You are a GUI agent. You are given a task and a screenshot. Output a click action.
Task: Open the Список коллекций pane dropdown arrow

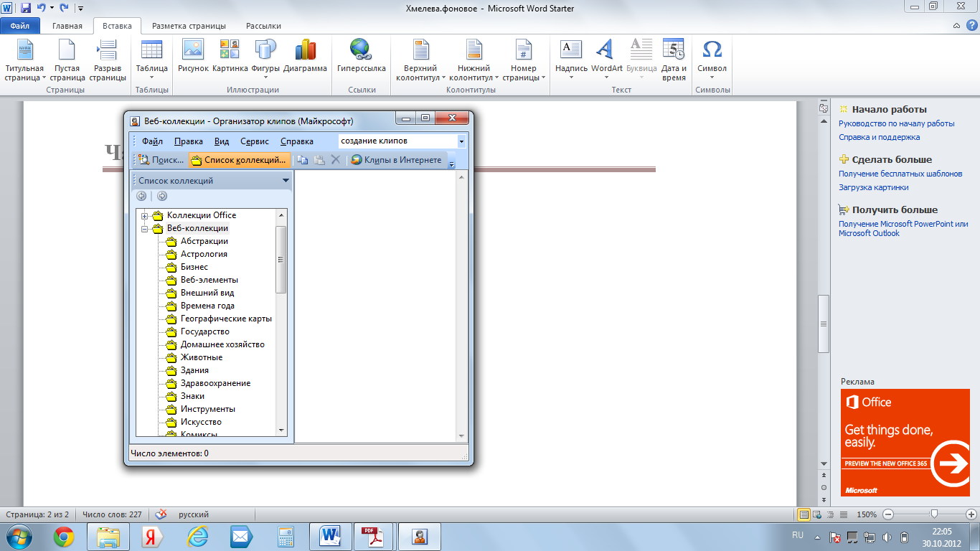[x=286, y=181]
